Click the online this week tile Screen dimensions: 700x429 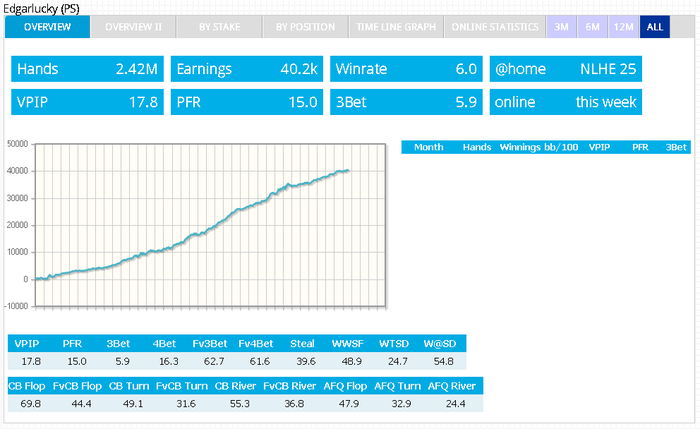tap(566, 102)
